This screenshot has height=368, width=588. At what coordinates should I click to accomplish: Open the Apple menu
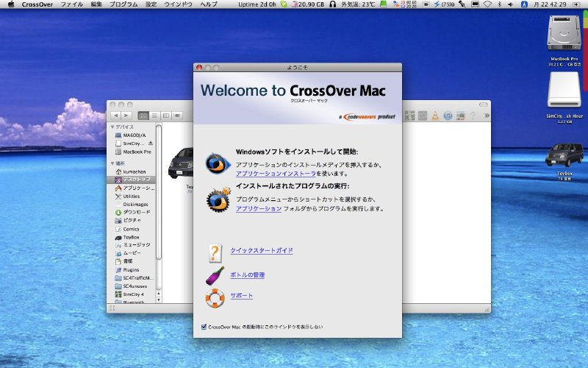point(11,4)
